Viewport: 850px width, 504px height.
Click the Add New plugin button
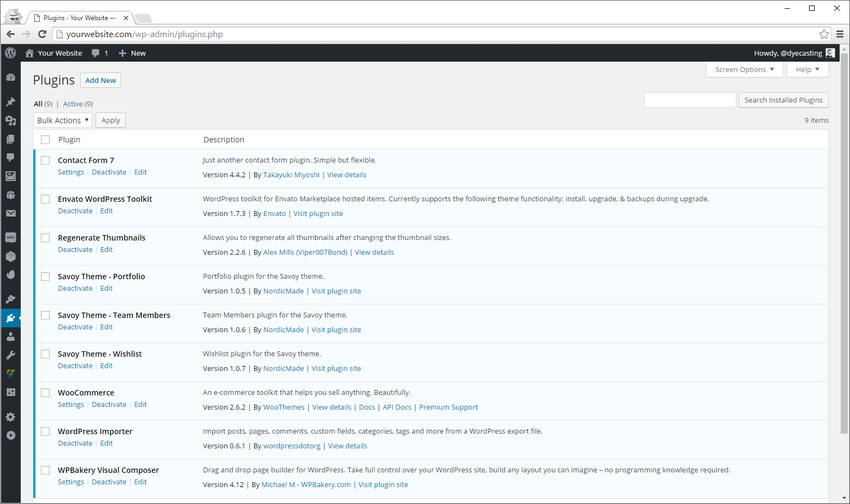[x=101, y=80]
